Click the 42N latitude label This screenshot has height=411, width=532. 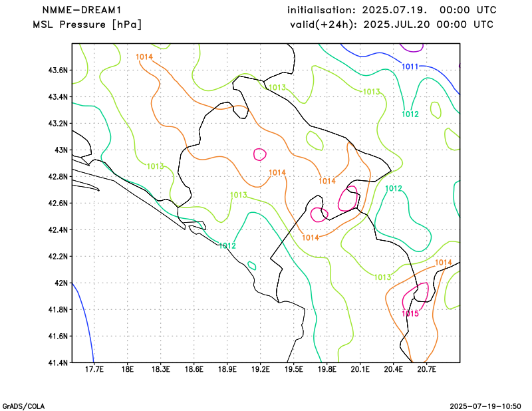(x=61, y=283)
